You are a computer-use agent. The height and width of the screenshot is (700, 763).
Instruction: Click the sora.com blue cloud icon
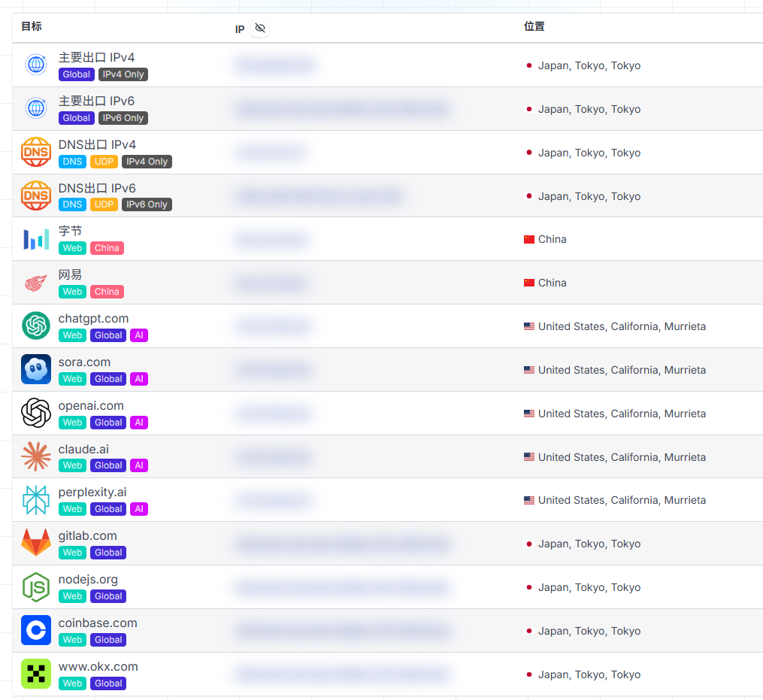pos(36,369)
